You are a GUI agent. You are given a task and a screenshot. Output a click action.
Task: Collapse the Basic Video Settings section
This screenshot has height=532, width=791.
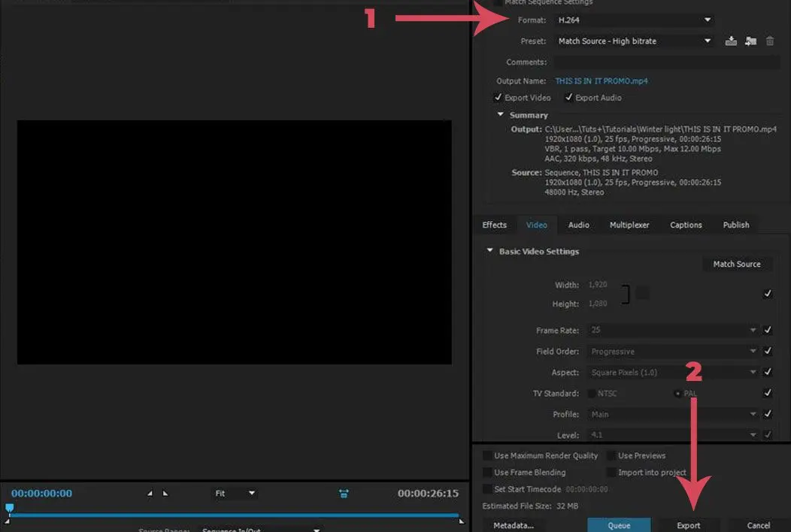tap(489, 251)
